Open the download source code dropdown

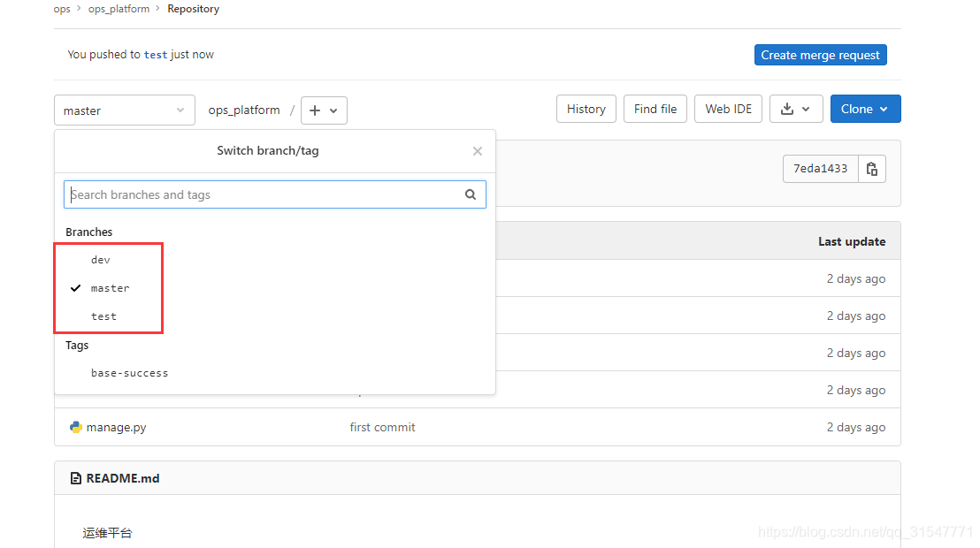pyautogui.click(x=796, y=109)
